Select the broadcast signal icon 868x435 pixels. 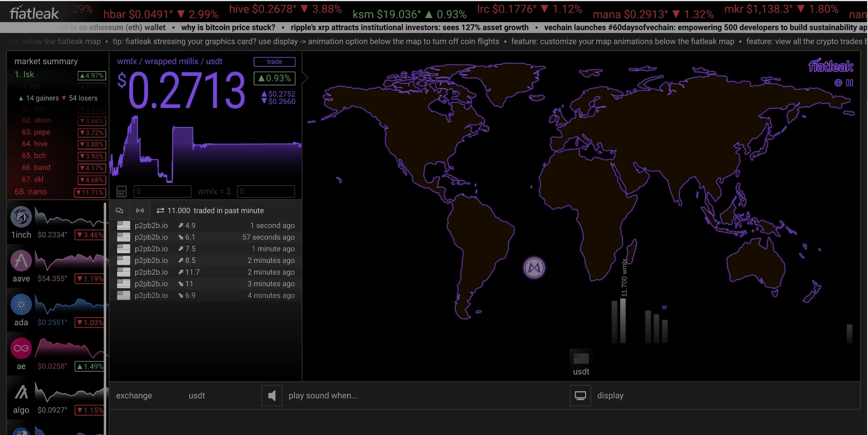140,210
